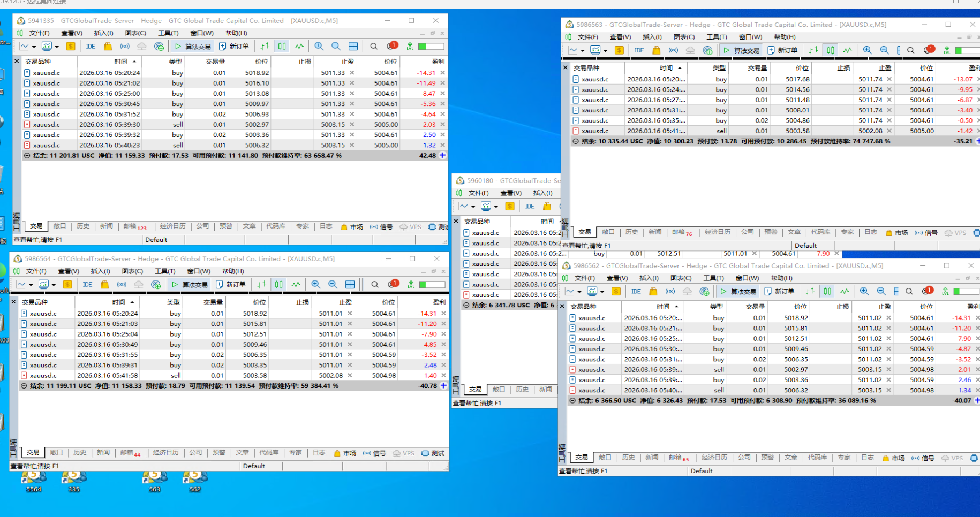Viewport: 980px width, 517px height.
Task: Click the IDE icon in window 5941335
Action: click(x=91, y=47)
